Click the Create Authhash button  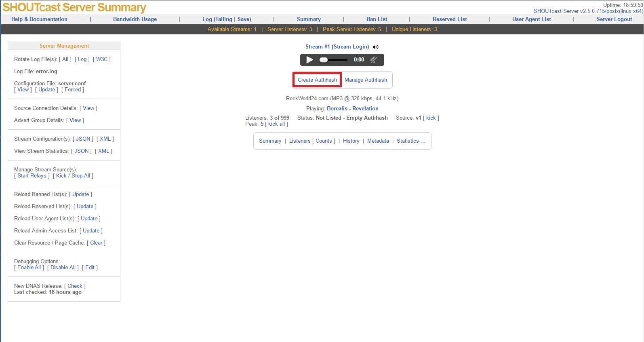coord(317,80)
